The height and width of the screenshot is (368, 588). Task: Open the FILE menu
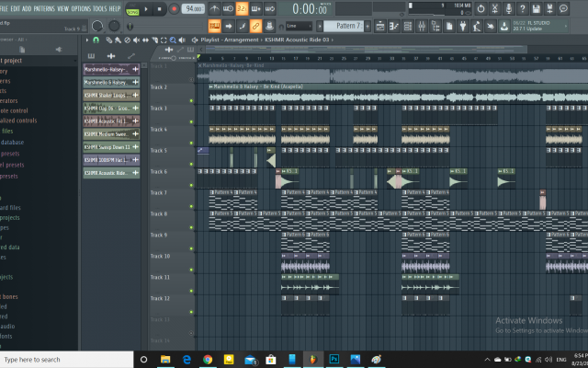point(4,8)
